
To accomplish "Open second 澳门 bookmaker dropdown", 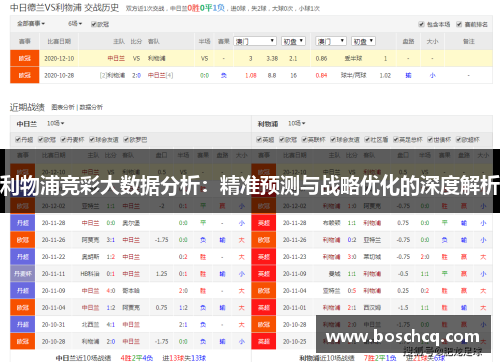I will tap(331, 41).
